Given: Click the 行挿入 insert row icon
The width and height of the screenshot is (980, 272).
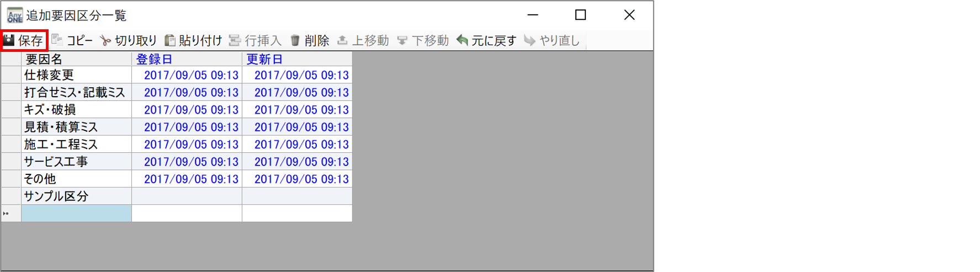Looking at the screenshot, I should [235, 40].
